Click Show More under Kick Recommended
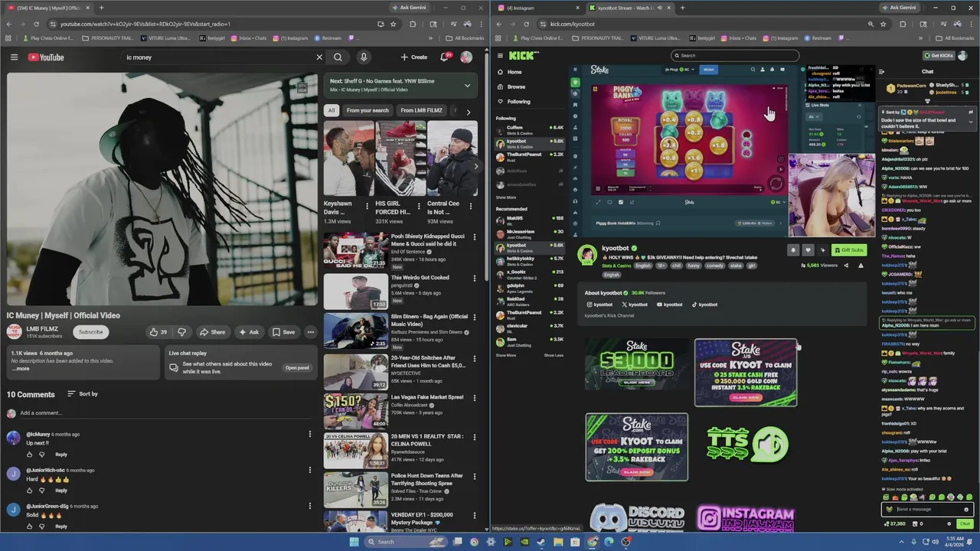980x551 pixels. pyautogui.click(x=505, y=355)
